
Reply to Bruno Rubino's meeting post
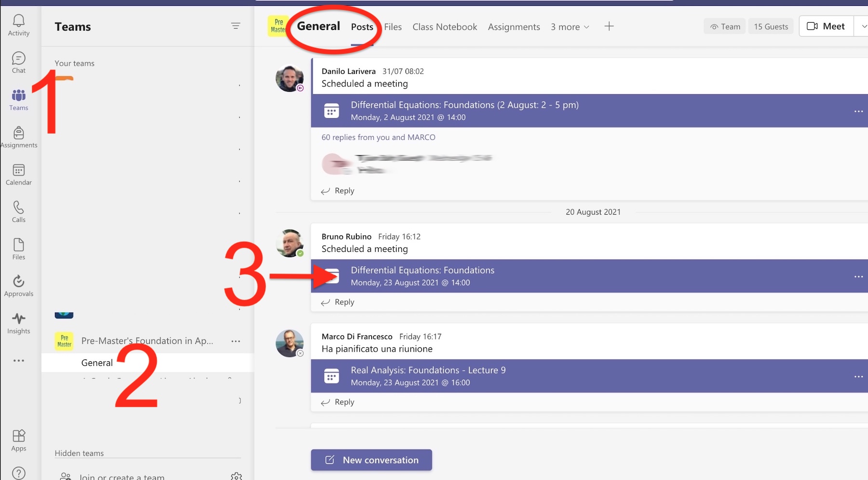point(338,302)
